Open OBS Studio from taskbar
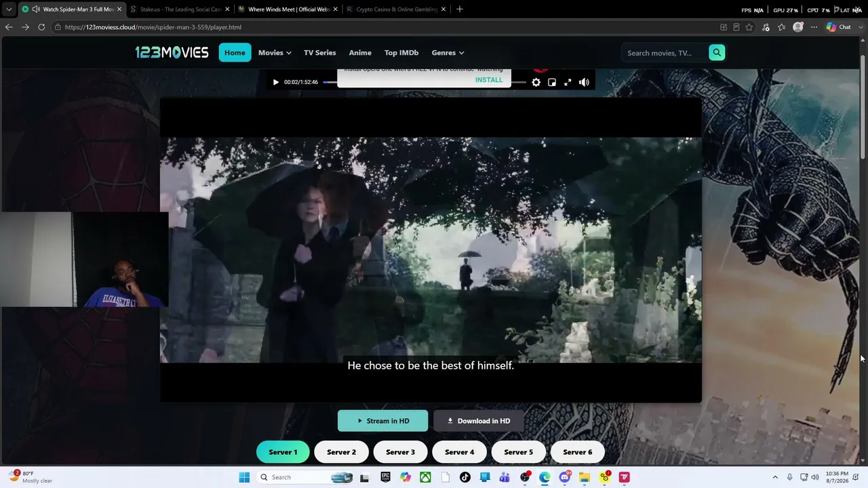868x488 pixels. pos(525,477)
